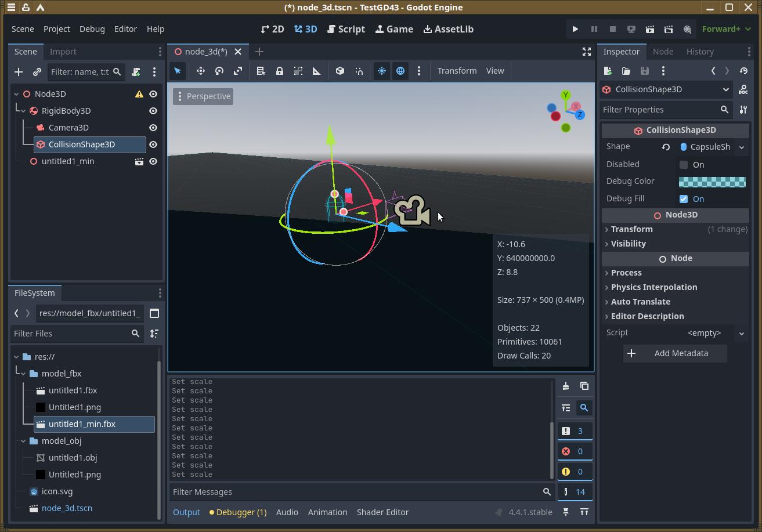Enable the Disabled checkbox in Inspector
Screen dimensions: 762x532
click(684, 165)
